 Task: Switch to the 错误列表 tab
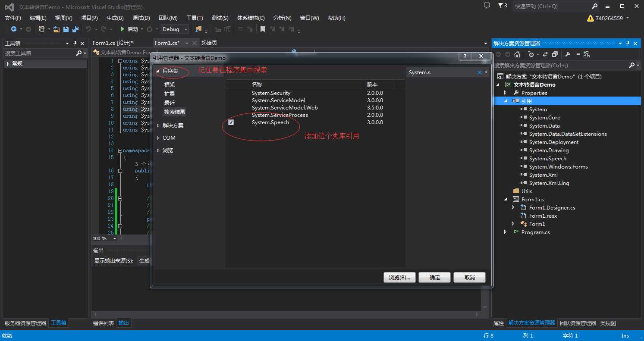(104, 323)
